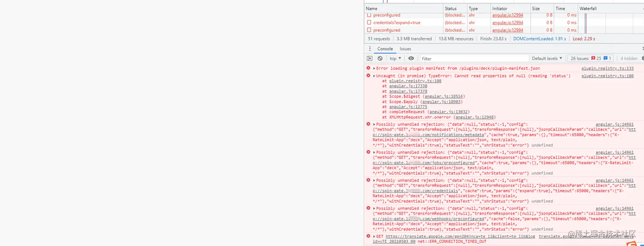Sort requests by Size column header
This screenshot has height=246, width=644.
pyautogui.click(x=542, y=9)
